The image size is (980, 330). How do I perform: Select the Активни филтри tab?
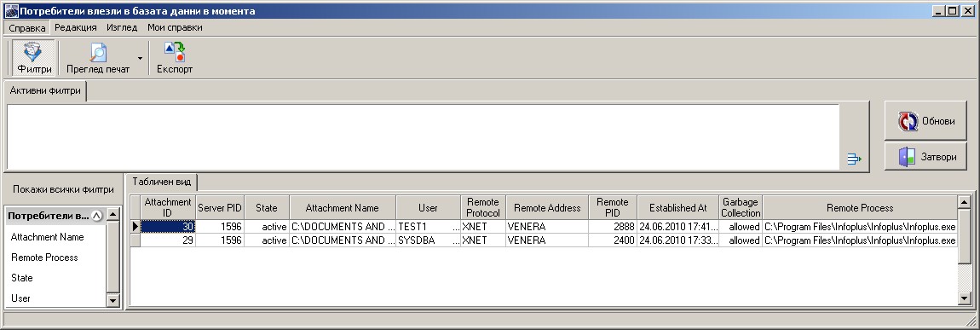pos(45,90)
